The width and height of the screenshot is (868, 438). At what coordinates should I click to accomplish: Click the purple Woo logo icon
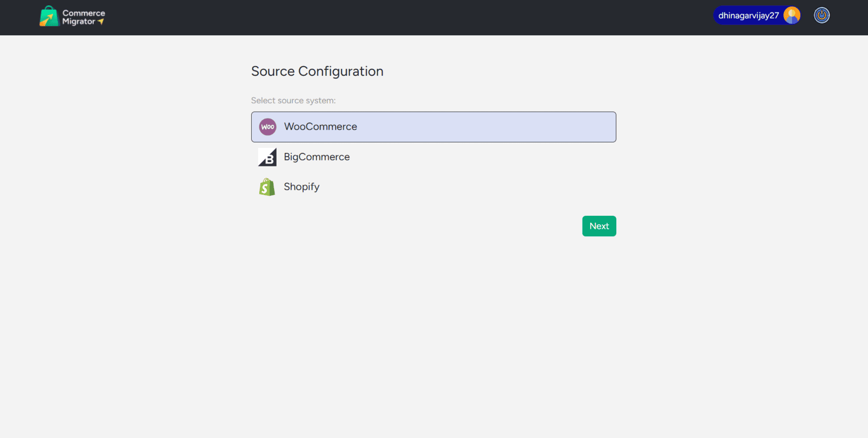(x=267, y=127)
